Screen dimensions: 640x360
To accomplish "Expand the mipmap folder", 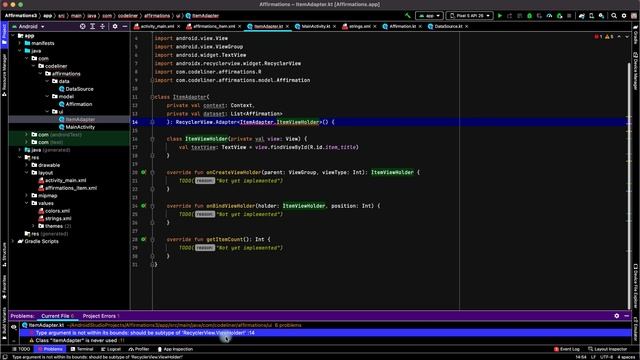I will coord(27,196).
